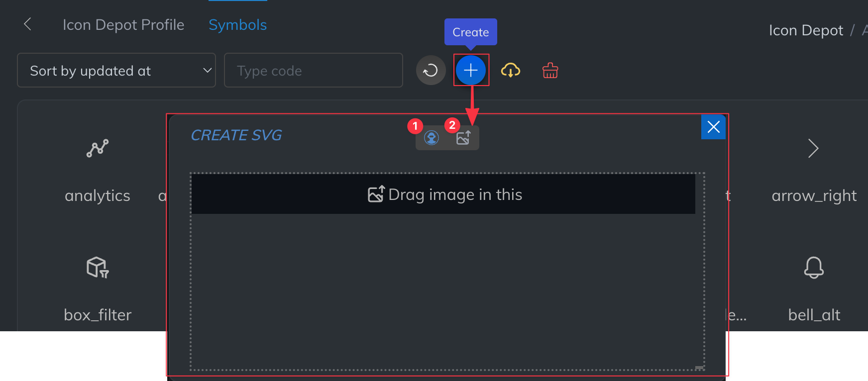
Task: Click the Type code input field
Action: coord(314,70)
